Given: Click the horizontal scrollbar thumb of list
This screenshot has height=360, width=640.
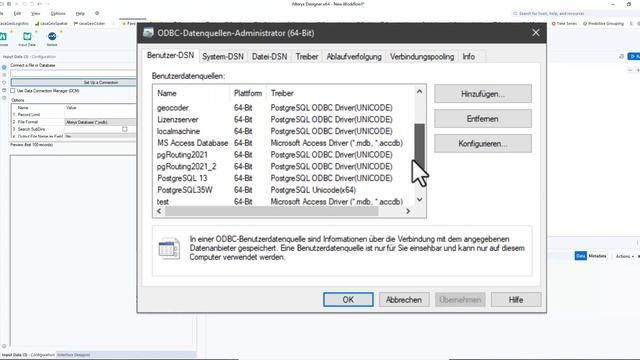Looking at the screenshot, I should (271, 211).
